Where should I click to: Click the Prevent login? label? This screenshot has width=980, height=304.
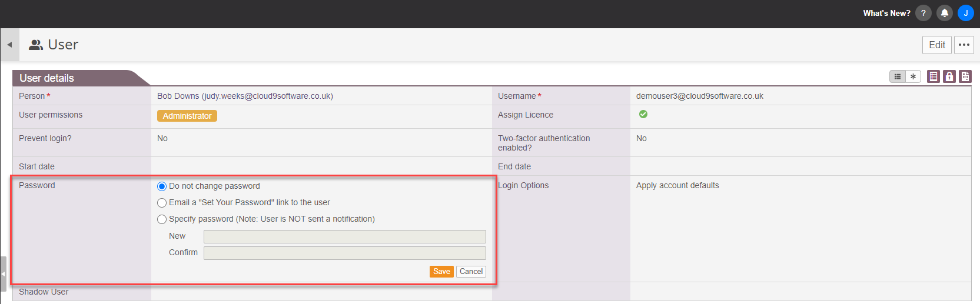click(x=45, y=138)
